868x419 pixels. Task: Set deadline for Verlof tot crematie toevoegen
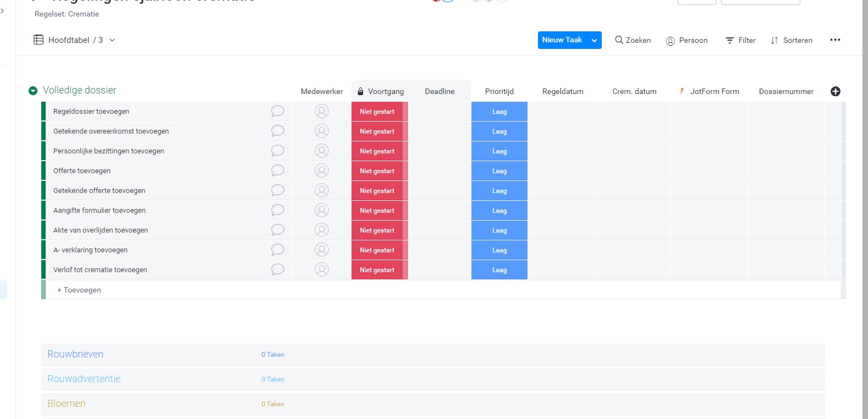440,269
